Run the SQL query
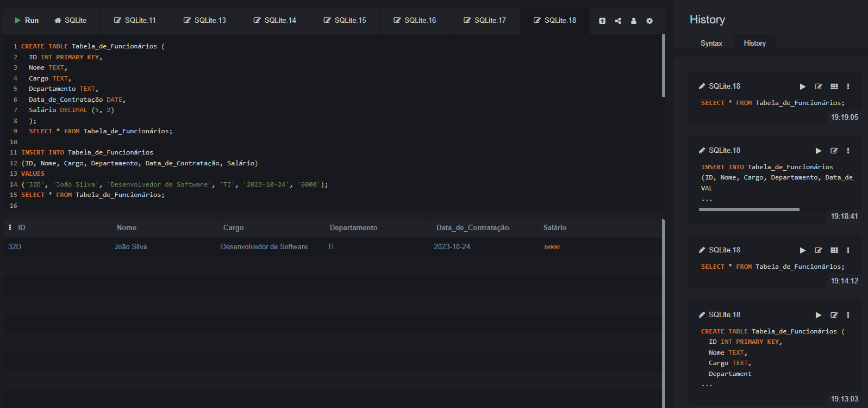868x408 pixels. (x=27, y=20)
